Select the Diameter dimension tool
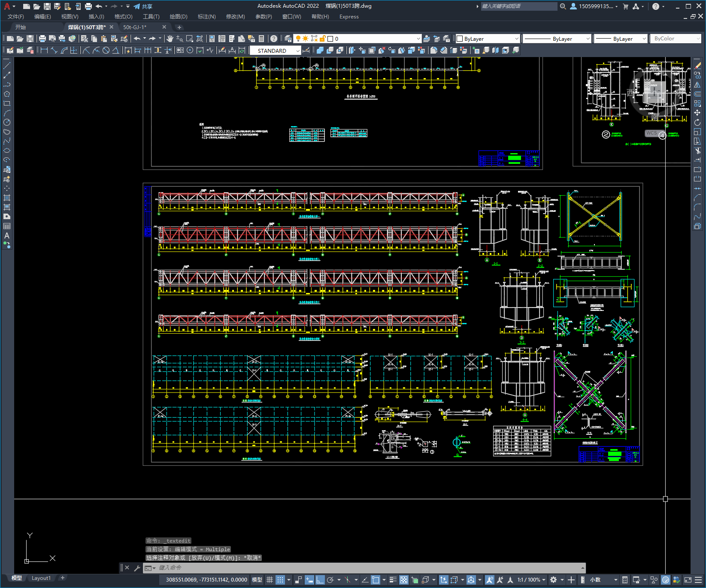 [x=106, y=50]
